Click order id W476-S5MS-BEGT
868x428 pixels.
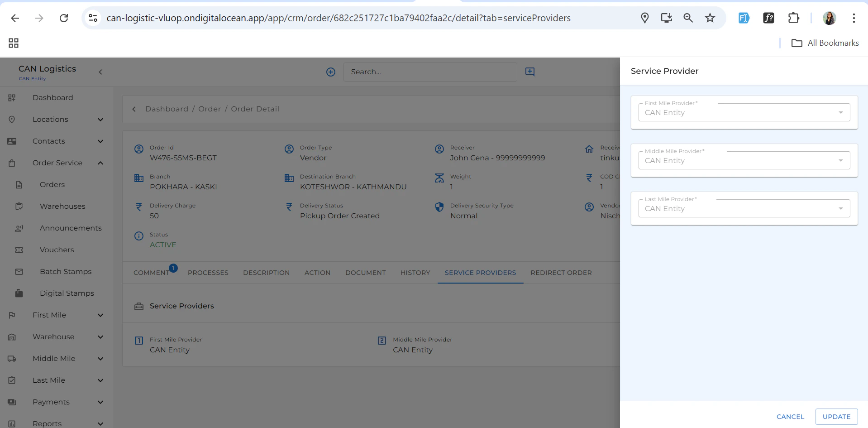(183, 158)
